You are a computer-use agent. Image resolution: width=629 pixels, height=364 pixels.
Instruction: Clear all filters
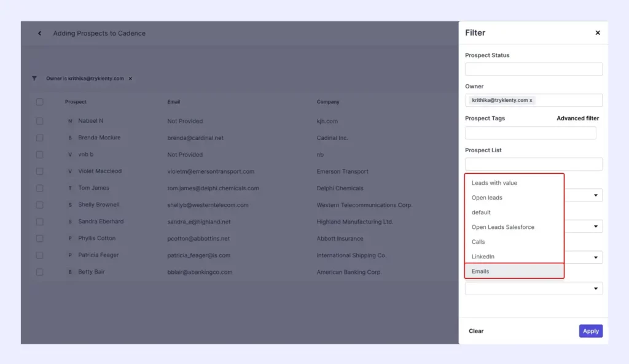476,331
